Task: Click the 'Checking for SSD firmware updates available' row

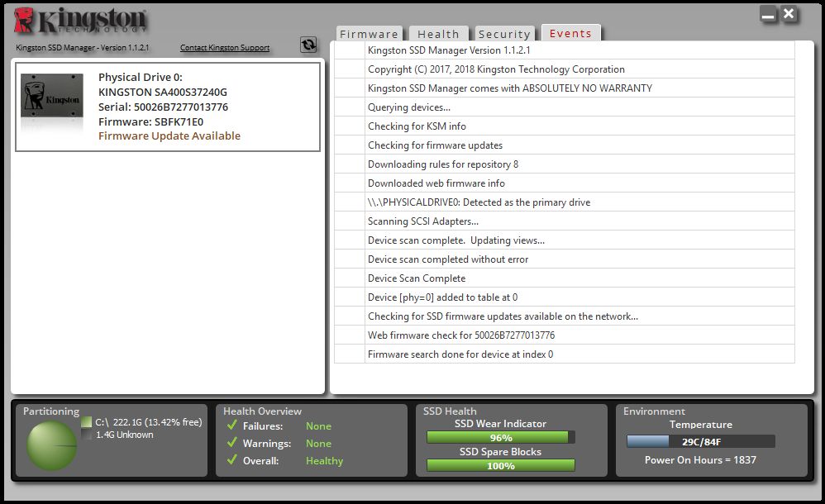Action: pyautogui.click(x=564, y=316)
